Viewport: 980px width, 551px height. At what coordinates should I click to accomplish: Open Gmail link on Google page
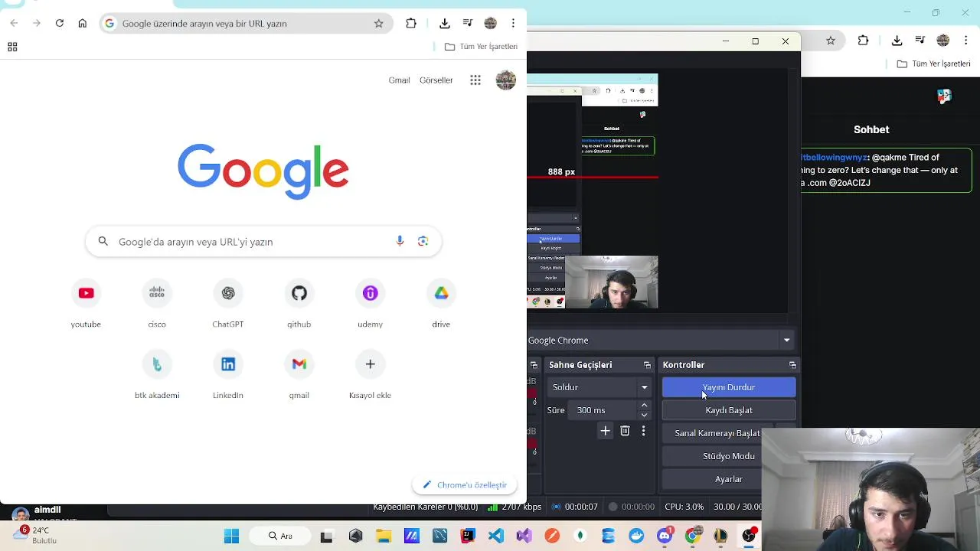[x=399, y=80]
